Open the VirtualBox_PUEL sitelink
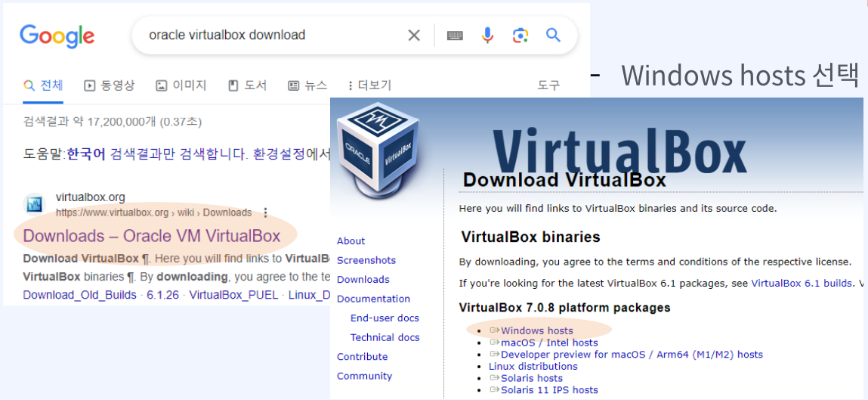The image size is (868, 400). click(233, 295)
